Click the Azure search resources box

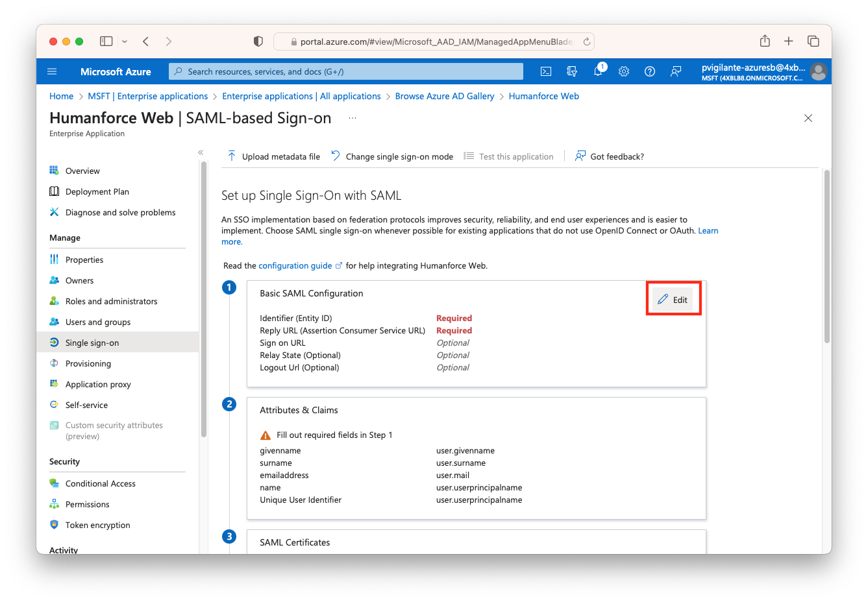point(346,71)
